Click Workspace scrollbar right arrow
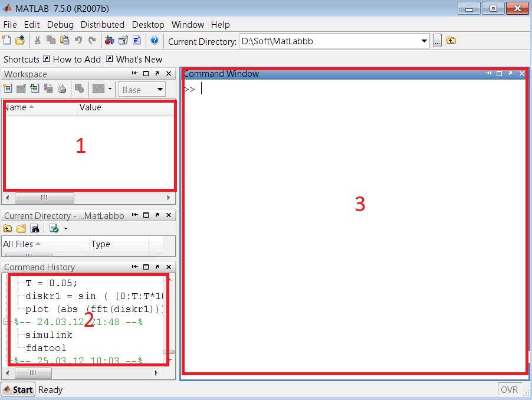 click(169, 198)
